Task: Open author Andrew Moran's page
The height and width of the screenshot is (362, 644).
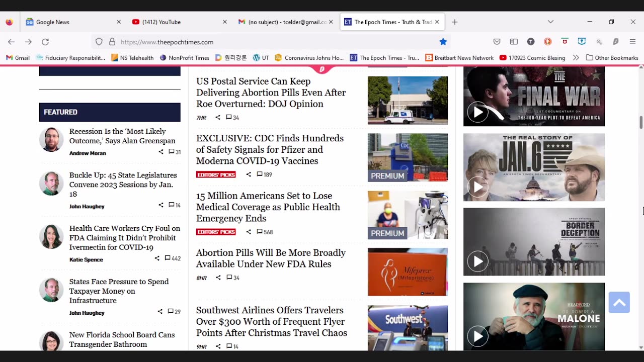Action: (x=88, y=153)
